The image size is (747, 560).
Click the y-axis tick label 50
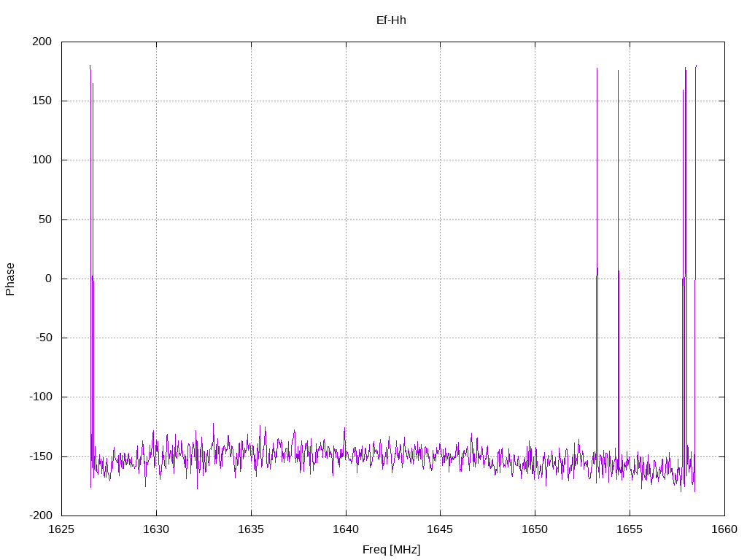pos(45,219)
